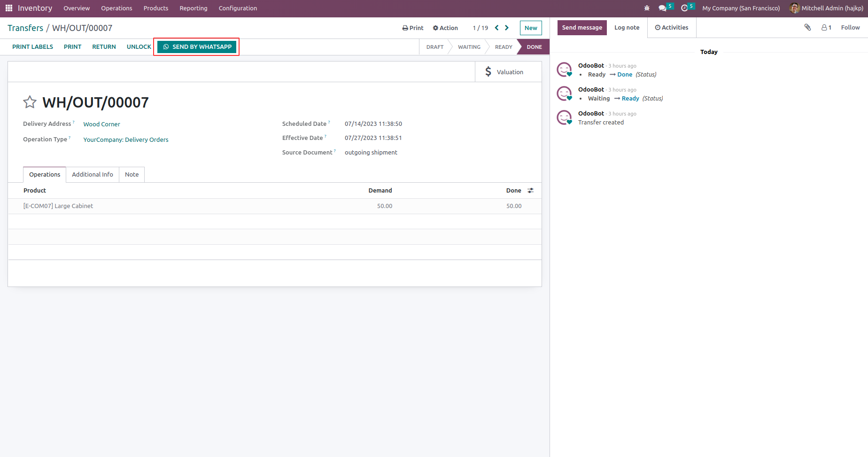Open company switcher My Company (San Francisco)
Viewport: 868px width, 457px height.
tap(741, 8)
